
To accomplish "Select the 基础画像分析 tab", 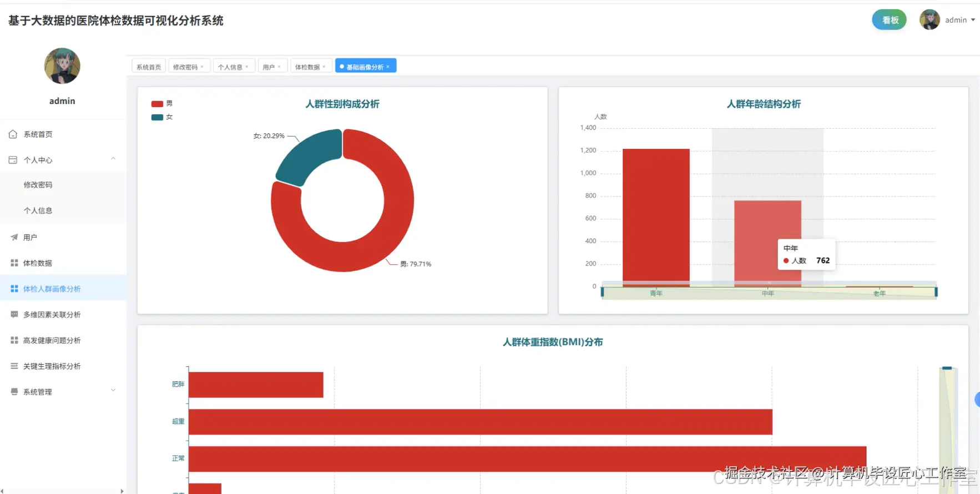I will [366, 67].
